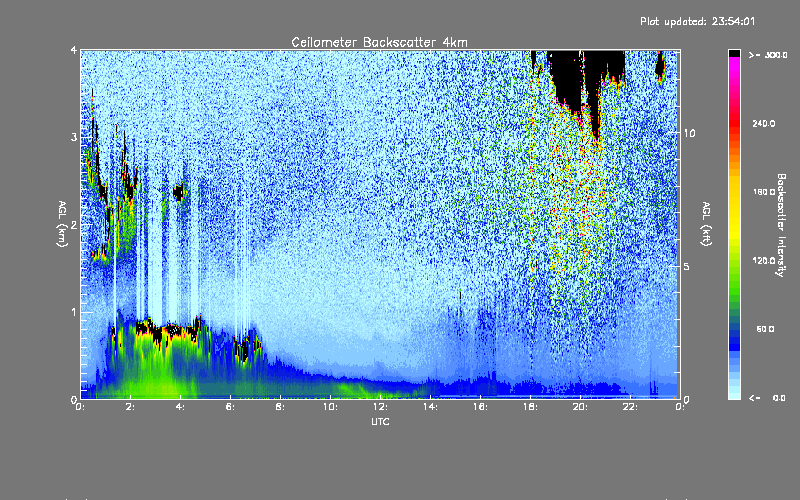800x500 pixels.
Task: Click the '120.0' colorbar value
Action: pyautogui.click(x=764, y=260)
